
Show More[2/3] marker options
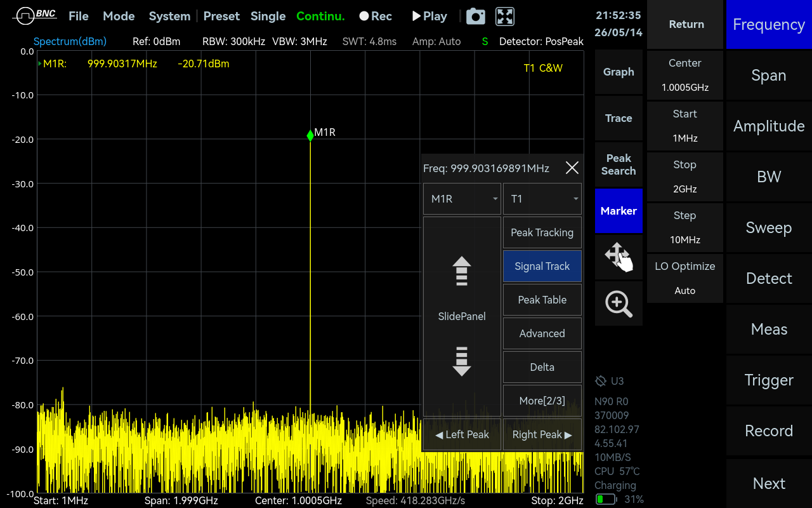(x=542, y=401)
